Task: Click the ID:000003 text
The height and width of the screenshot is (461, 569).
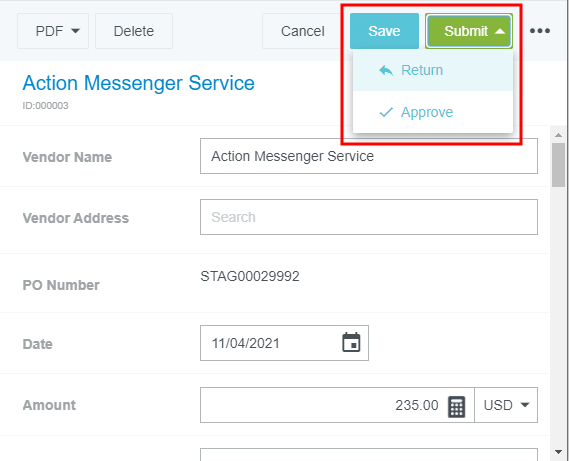Action: click(45, 106)
